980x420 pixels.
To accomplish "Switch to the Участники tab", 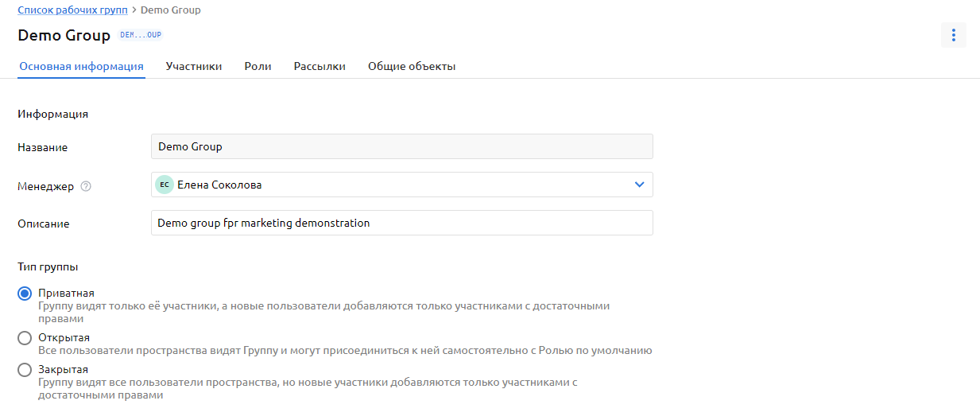I will [x=193, y=67].
